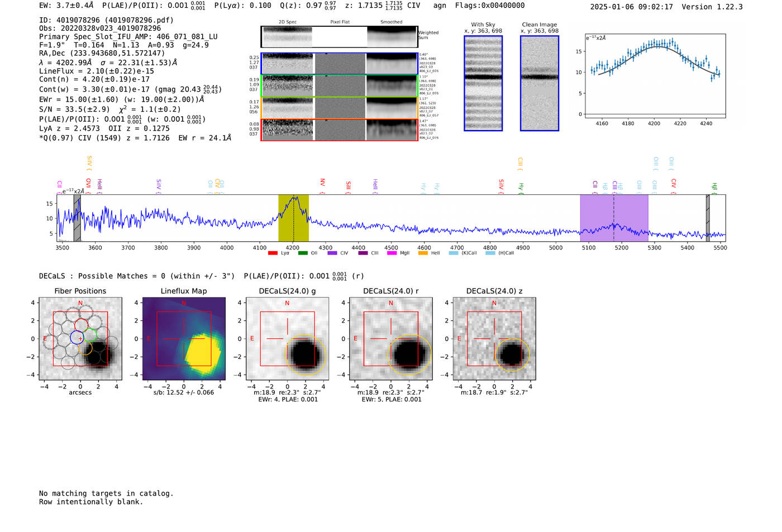Viewport: 782px width, 532px height.
Task: Click the DECaLS Possible Matches = 0 heading
Action: 137,276
